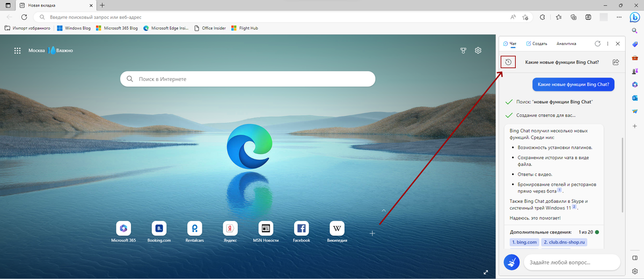Open the tab actions menu icon

[x=8, y=5]
